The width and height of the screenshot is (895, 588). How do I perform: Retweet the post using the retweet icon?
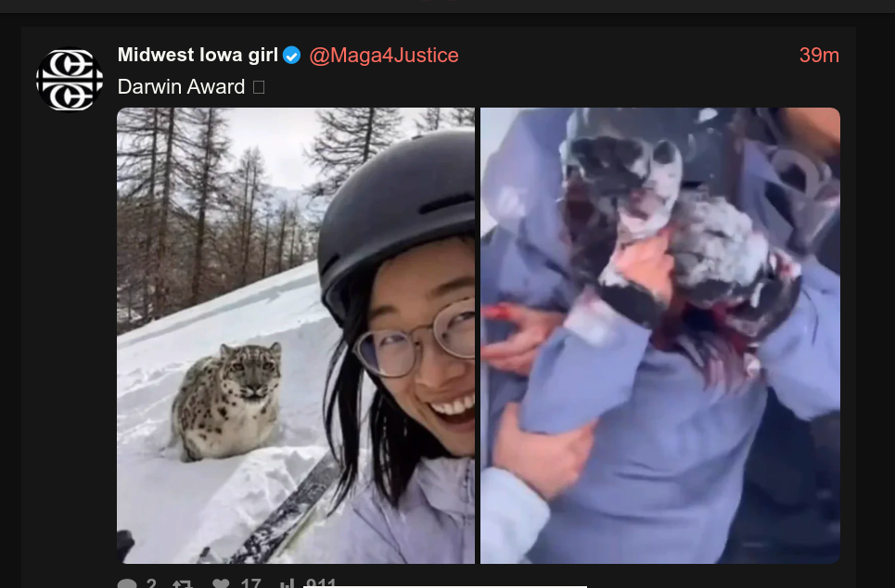tap(182, 583)
